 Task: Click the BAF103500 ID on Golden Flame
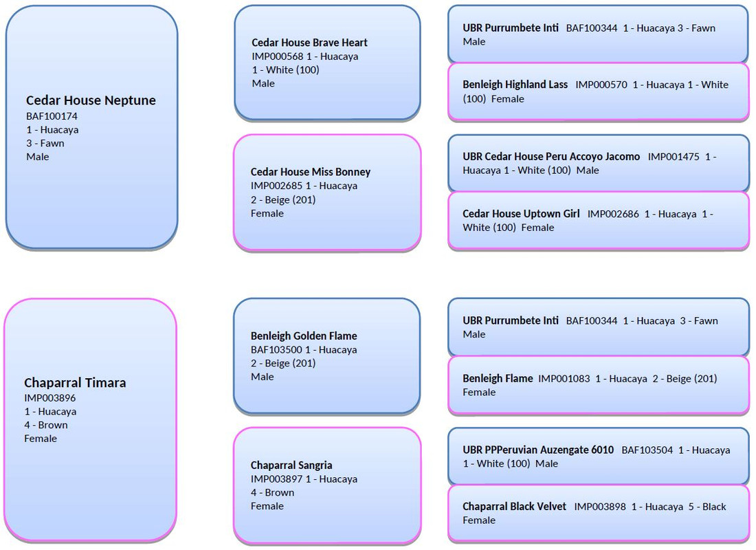pyautogui.click(x=276, y=350)
